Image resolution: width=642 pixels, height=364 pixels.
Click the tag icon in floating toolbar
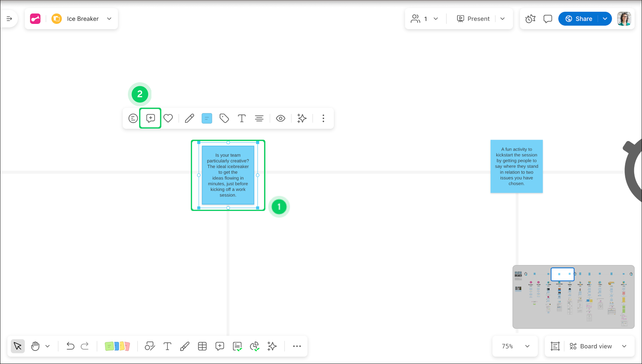tap(224, 118)
